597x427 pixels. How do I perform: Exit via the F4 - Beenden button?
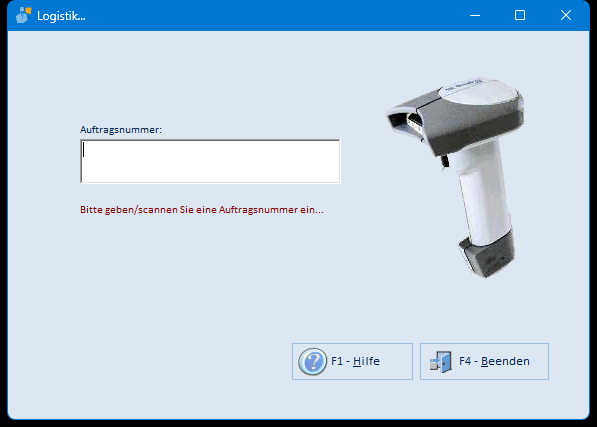pos(484,361)
